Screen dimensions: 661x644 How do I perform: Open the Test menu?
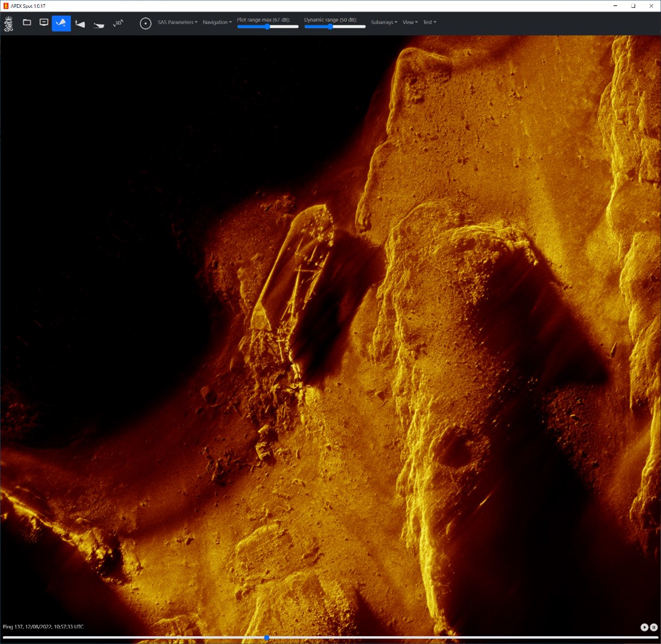[x=429, y=22]
